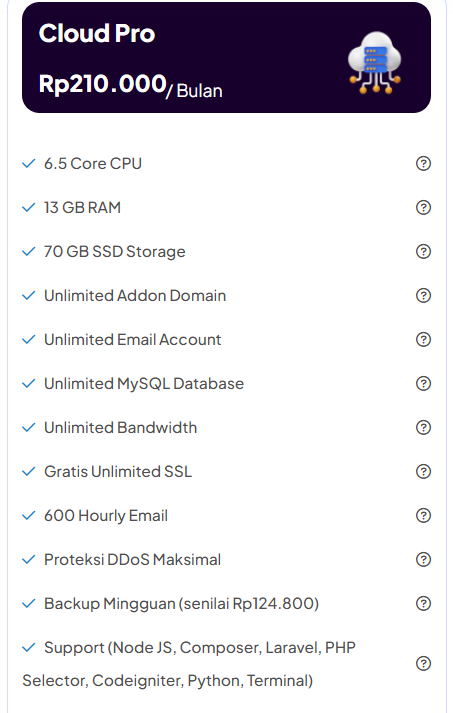Click the Cloud Pro plan title

[x=97, y=34]
